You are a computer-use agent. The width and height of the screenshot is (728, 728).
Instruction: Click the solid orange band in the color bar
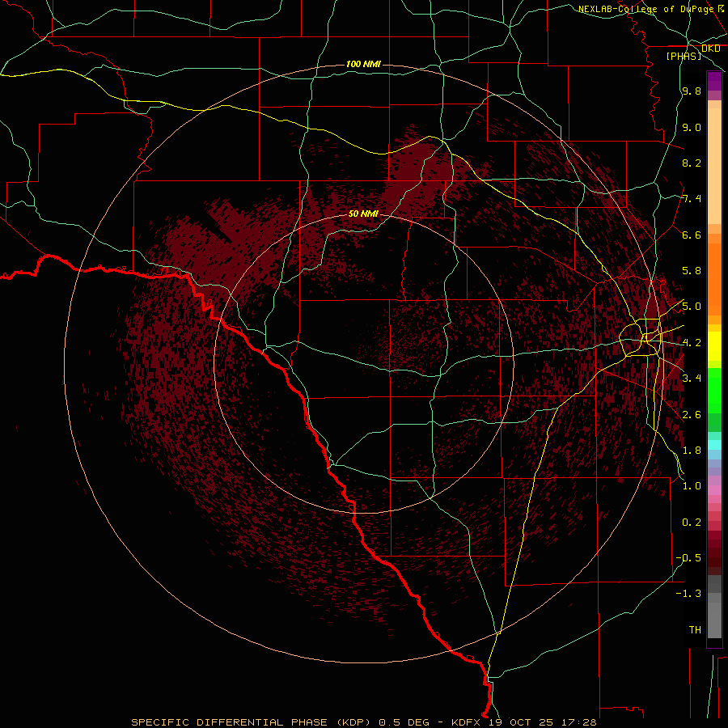(x=714, y=278)
